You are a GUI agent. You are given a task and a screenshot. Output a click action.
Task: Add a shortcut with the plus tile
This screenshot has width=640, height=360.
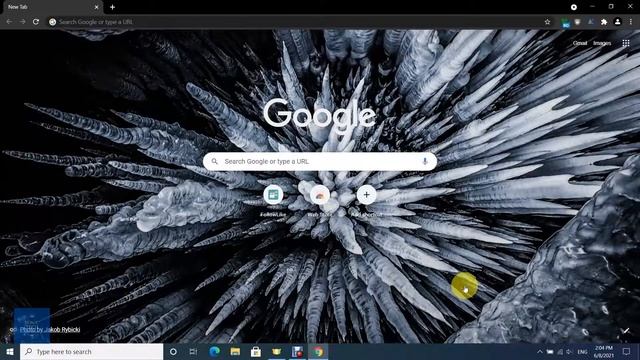(x=366, y=200)
